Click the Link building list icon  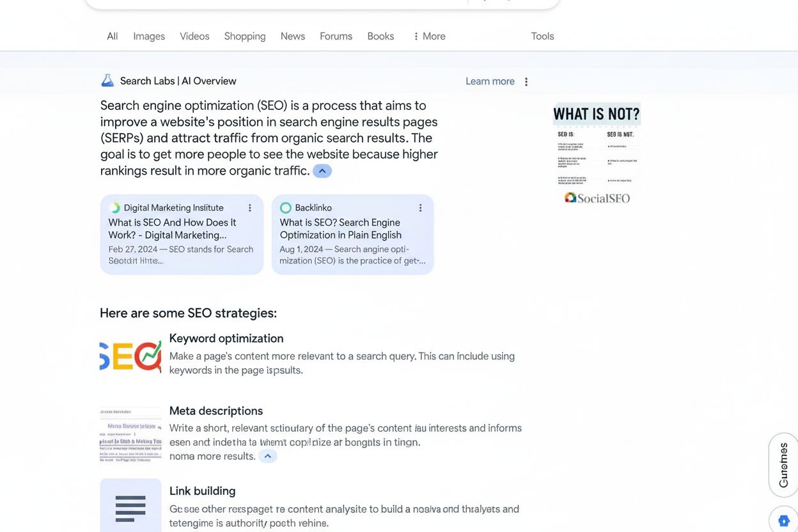tap(130, 508)
